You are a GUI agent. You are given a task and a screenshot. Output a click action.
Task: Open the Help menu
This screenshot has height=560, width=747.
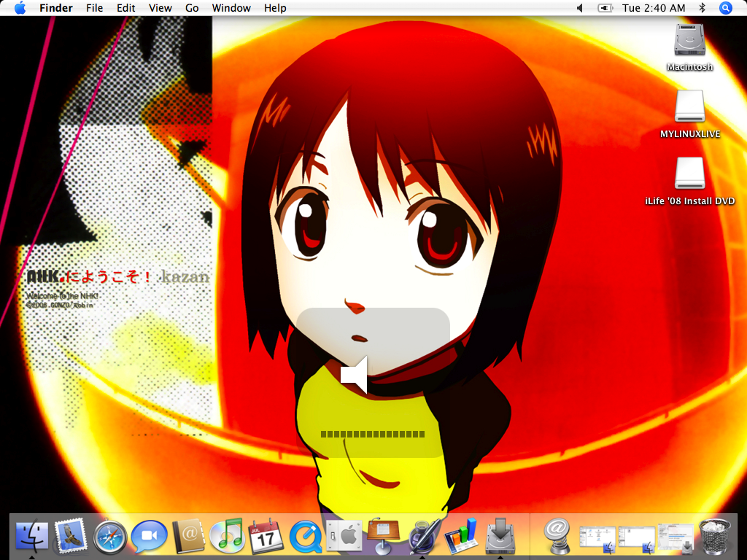(275, 7)
